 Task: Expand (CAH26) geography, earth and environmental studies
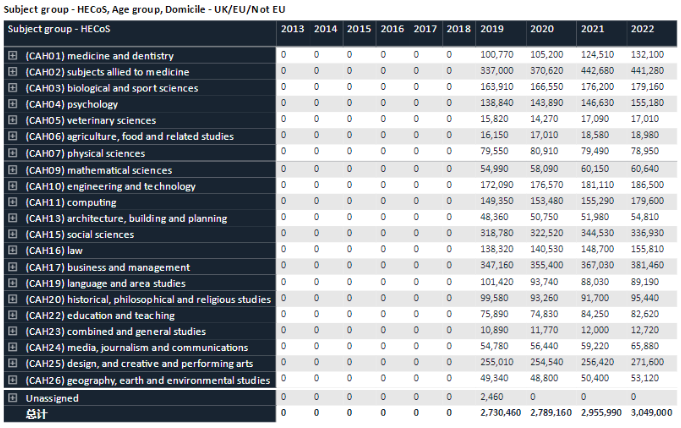[13, 380]
